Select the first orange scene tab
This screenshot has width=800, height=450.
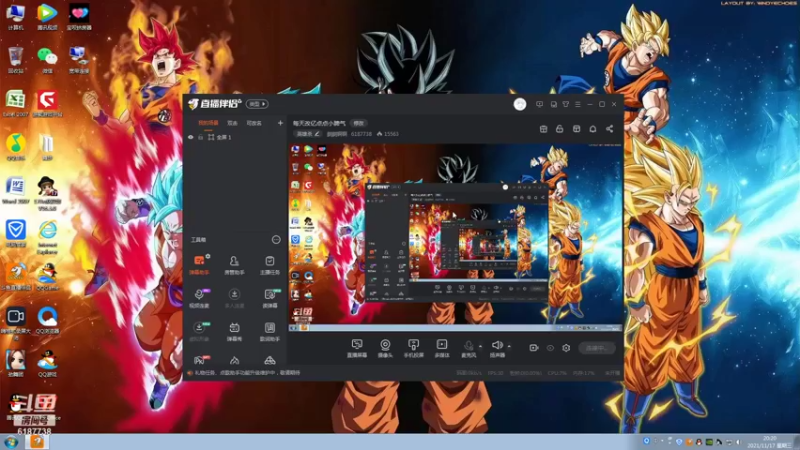tap(208, 123)
